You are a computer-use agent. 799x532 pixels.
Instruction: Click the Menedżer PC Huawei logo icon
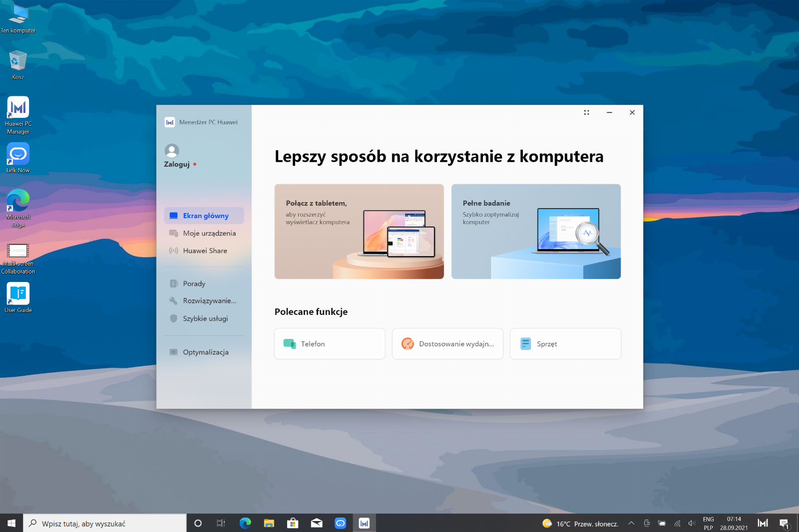[170, 122]
